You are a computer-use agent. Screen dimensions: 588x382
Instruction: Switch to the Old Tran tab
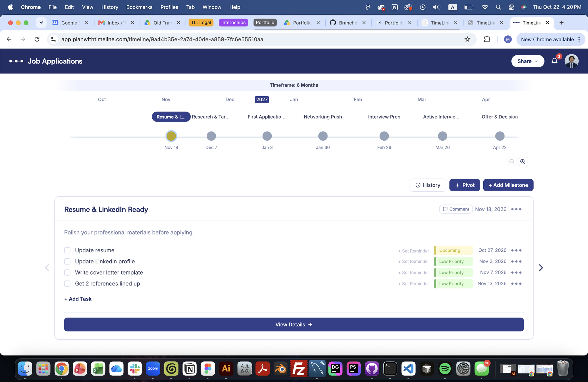pos(162,23)
